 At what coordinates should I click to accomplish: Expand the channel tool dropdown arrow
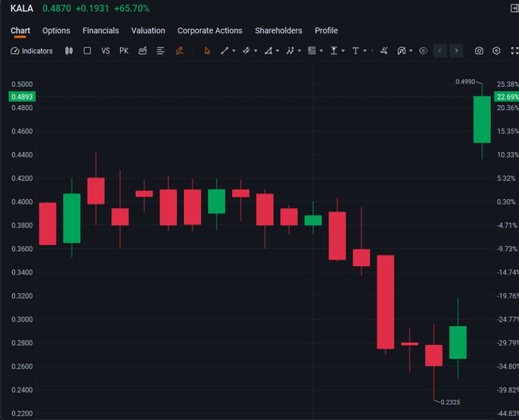255,51
